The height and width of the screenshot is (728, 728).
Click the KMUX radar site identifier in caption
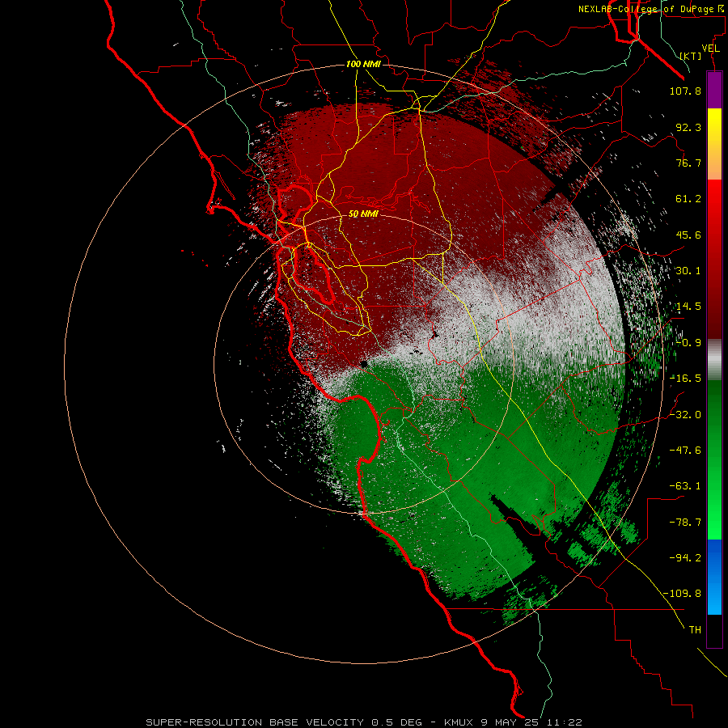coord(459,722)
